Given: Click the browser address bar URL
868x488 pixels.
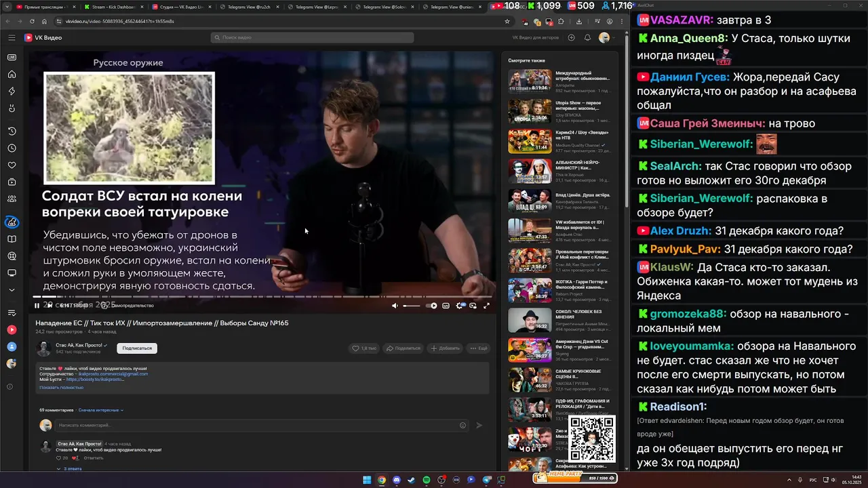Looking at the screenshot, I should [120, 21].
